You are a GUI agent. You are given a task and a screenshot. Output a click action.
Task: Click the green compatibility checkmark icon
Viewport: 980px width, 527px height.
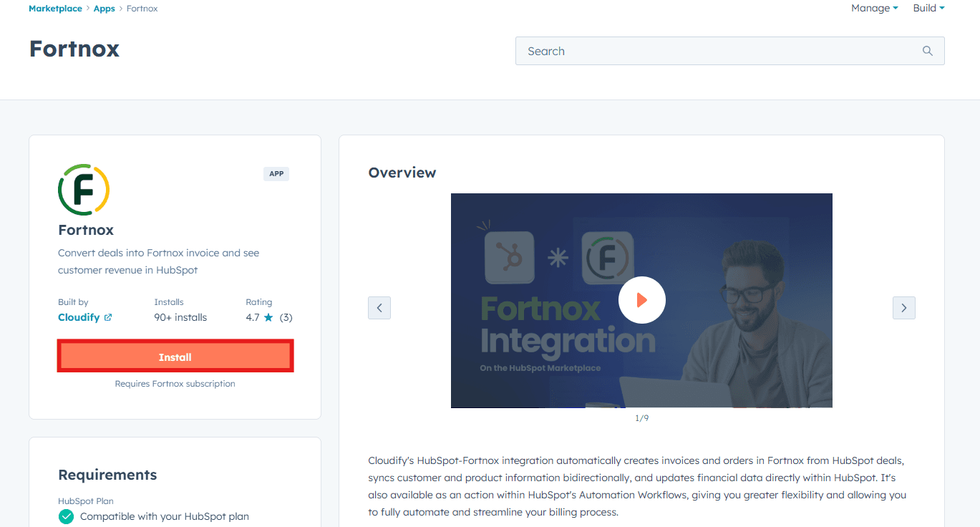tap(66, 516)
